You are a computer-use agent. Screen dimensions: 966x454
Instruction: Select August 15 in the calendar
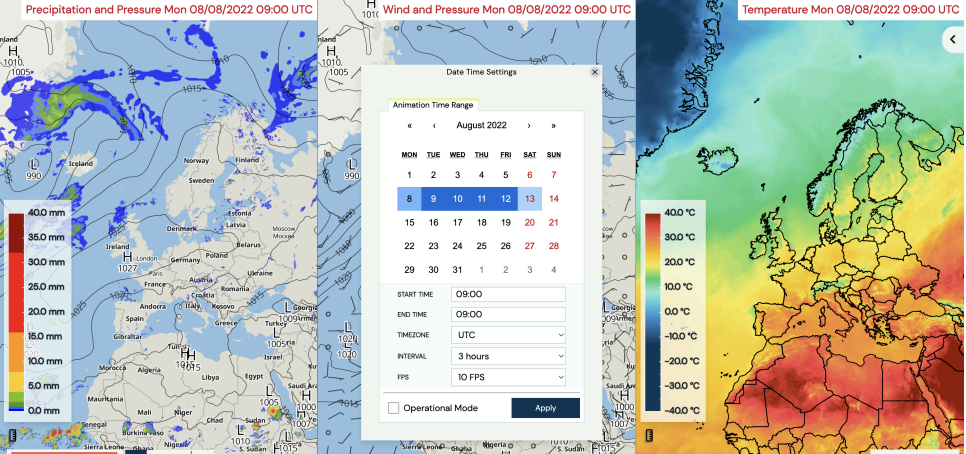pos(410,223)
